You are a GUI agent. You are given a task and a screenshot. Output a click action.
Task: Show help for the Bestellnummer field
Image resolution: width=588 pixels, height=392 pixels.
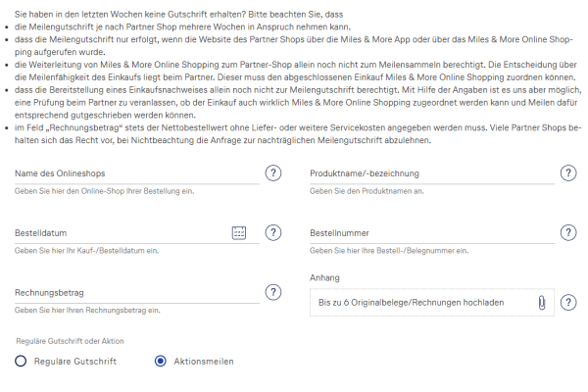point(569,233)
